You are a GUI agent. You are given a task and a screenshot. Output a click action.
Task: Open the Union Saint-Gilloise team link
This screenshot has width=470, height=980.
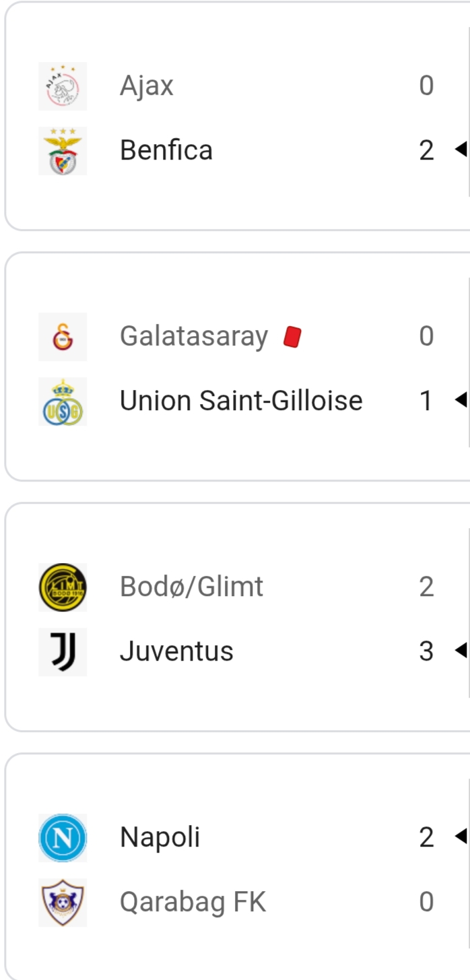[241, 401]
